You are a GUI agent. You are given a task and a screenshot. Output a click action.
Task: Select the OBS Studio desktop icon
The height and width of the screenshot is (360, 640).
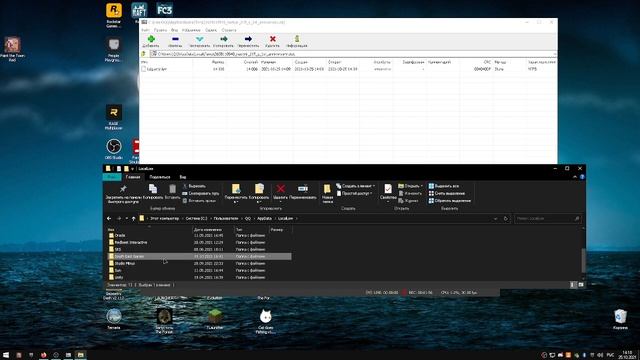[x=113, y=149]
